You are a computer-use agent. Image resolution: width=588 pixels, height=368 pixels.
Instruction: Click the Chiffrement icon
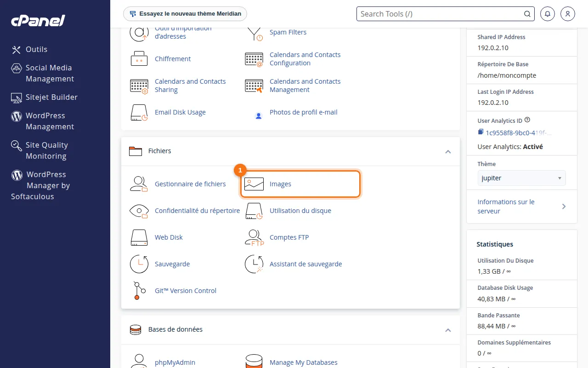pos(139,59)
